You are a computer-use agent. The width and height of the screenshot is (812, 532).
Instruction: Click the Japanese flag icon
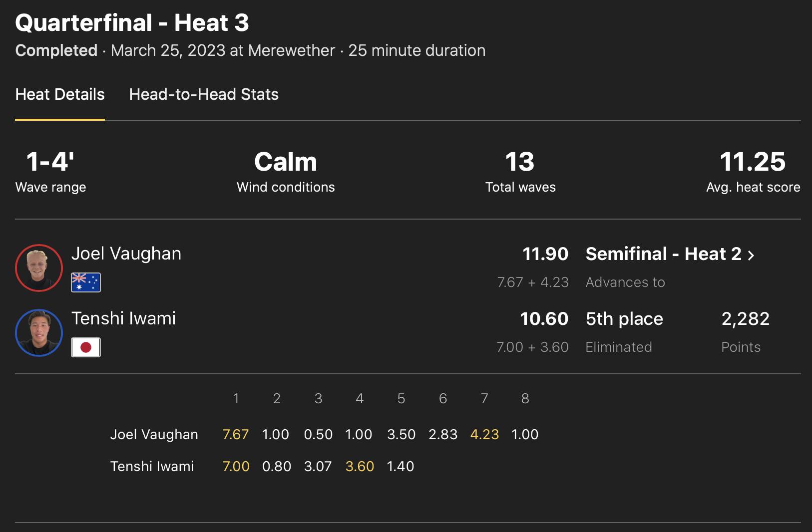[x=86, y=347]
